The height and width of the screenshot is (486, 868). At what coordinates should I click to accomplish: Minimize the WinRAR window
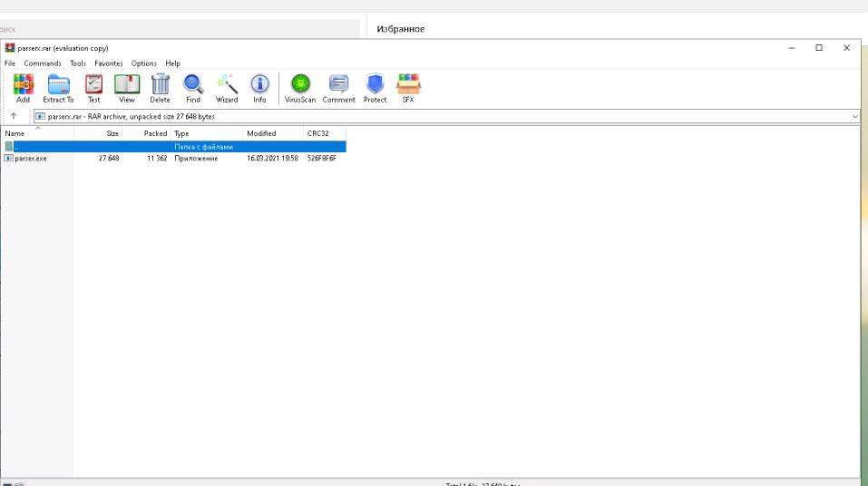click(x=792, y=48)
